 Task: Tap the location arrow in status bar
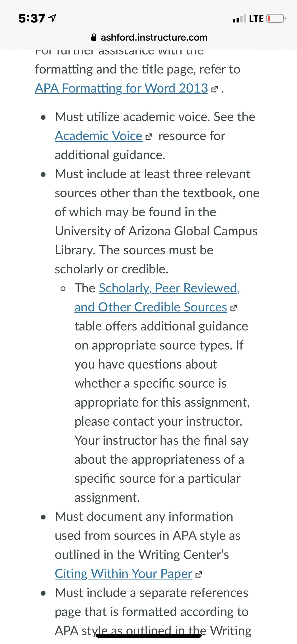53,18
